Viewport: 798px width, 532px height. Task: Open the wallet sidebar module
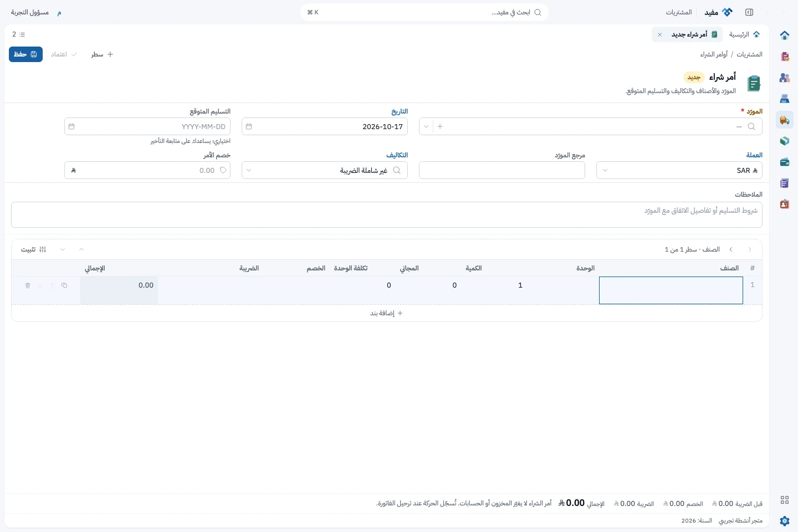pyautogui.click(x=785, y=162)
